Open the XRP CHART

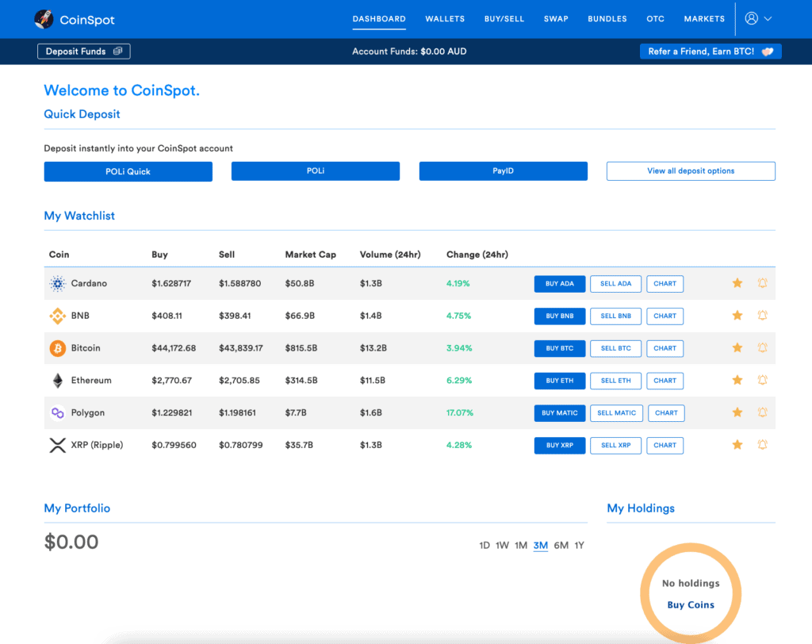(x=665, y=446)
